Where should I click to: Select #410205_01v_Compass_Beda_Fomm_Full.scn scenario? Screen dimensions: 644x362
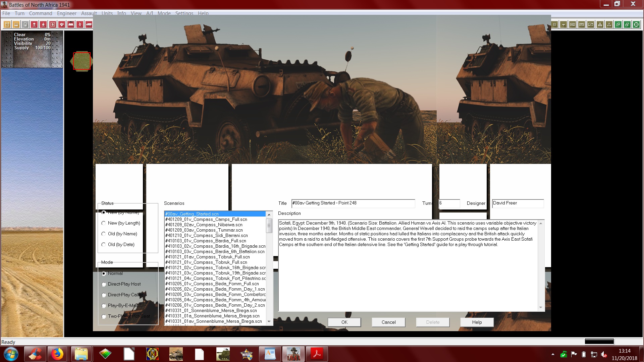(x=215, y=284)
